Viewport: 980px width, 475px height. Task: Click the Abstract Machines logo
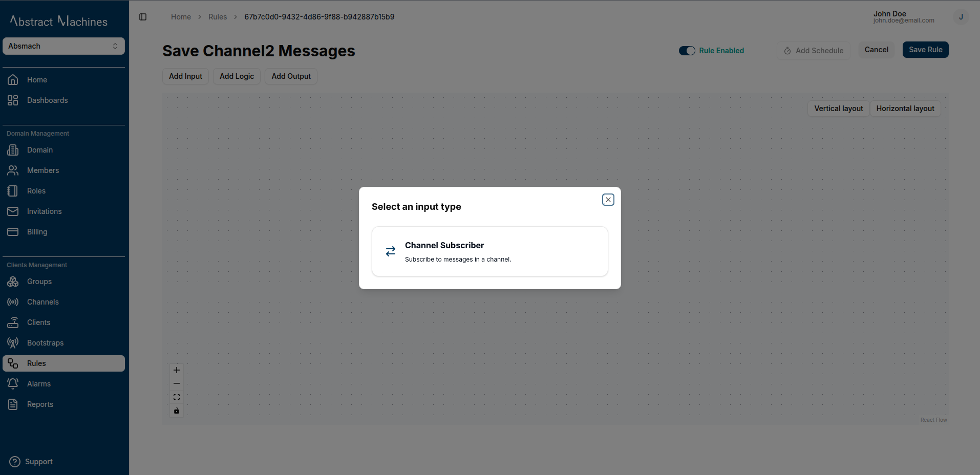(59, 21)
